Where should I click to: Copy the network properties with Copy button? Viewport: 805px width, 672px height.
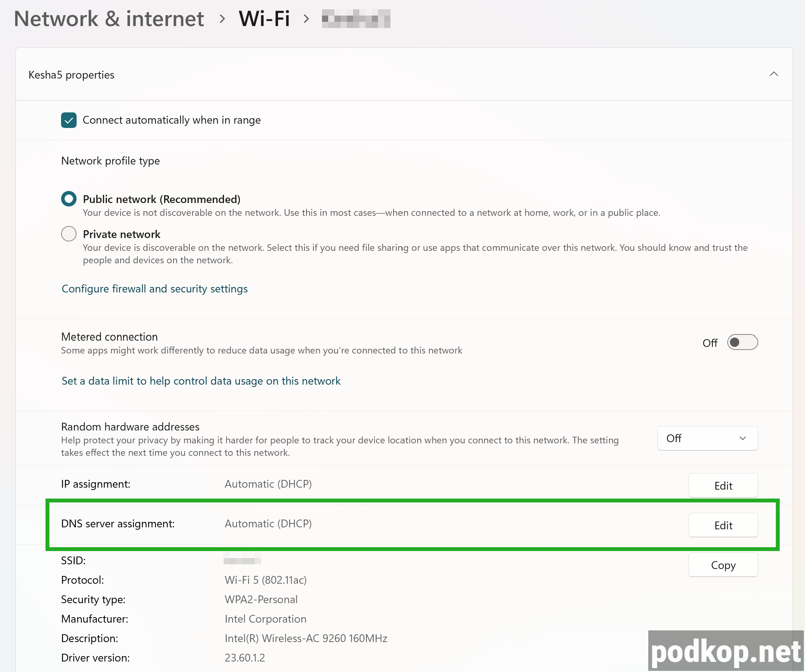click(723, 565)
